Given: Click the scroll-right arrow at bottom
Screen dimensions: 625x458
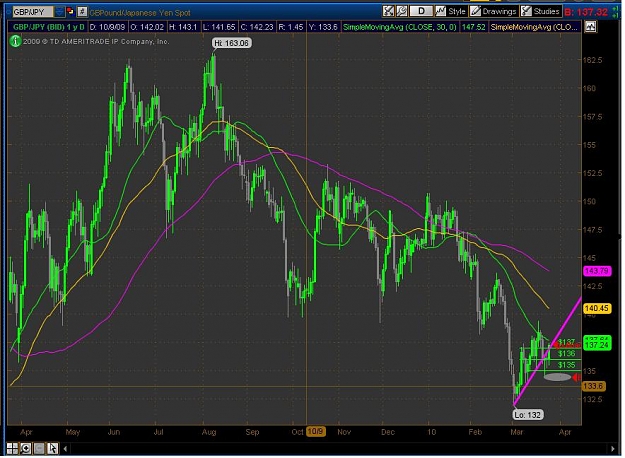Looking at the screenshot, I should pos(613,449).
